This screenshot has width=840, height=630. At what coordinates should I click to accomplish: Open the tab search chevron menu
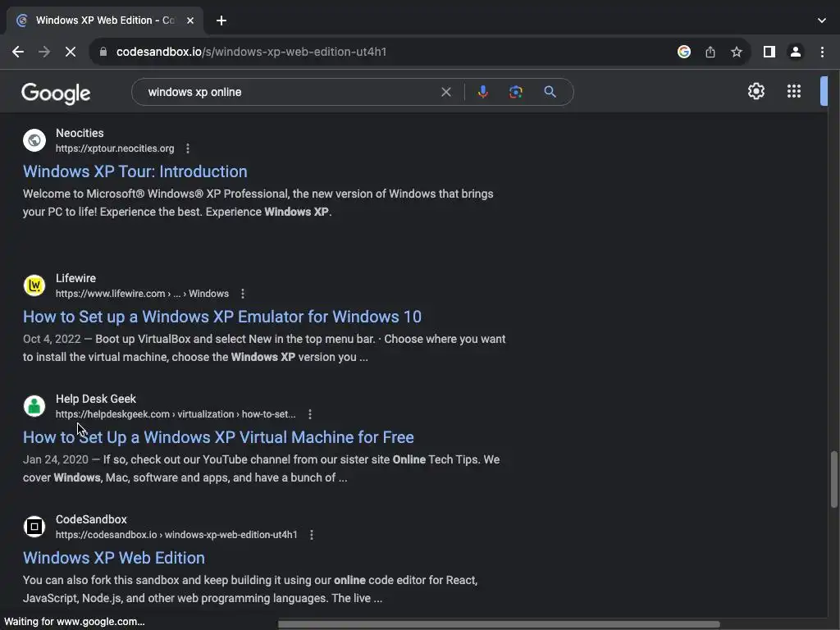pos(822,21)
